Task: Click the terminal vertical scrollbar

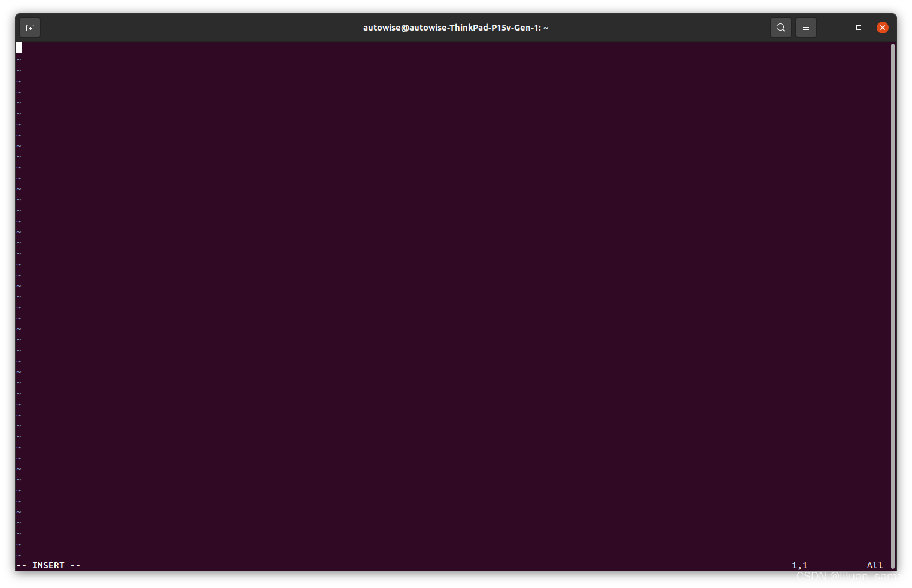Action: (893, 305)
